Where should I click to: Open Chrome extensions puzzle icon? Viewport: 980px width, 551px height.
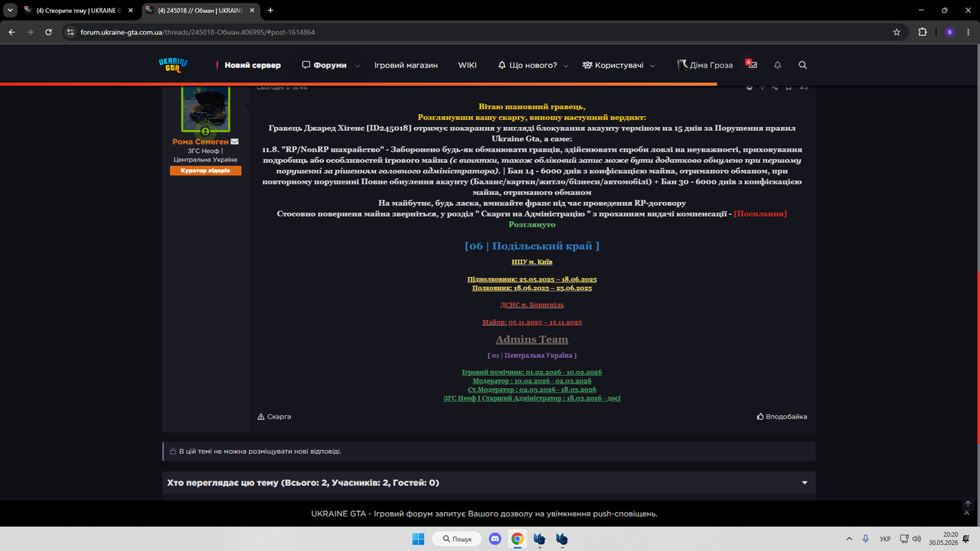[x=923, y=32]
